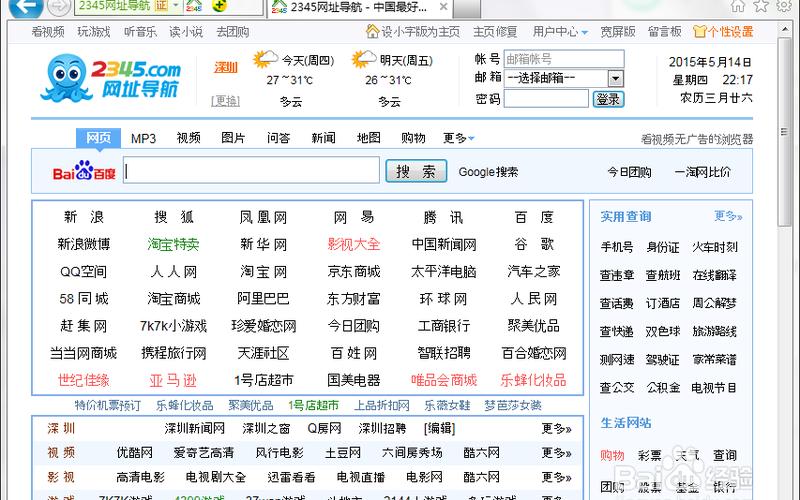Switch to the 视频 search tab
800x500 pixels.
188,138
